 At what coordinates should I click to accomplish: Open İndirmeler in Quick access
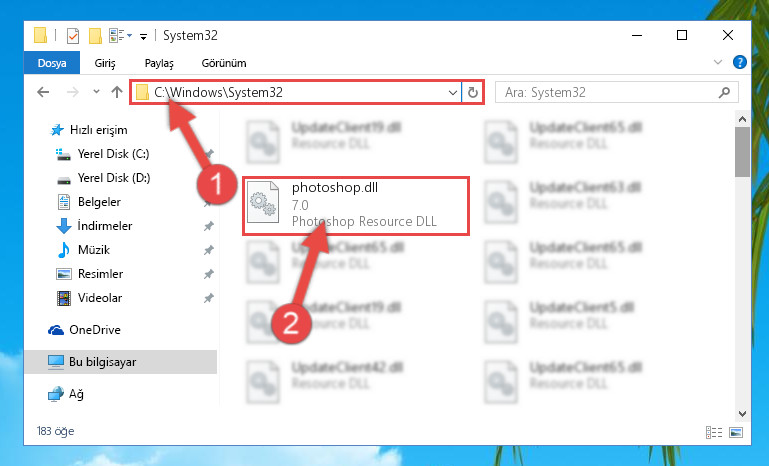pos(104,226)
